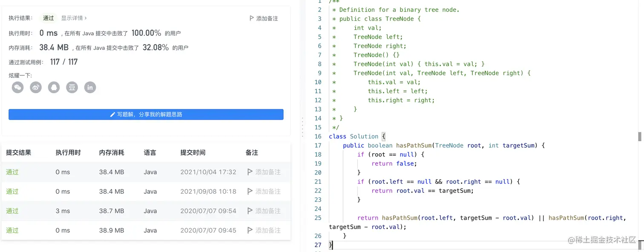Click 'return false;' on line 19
The width and height of the screenshot is (644, 252).
(394, 163)
